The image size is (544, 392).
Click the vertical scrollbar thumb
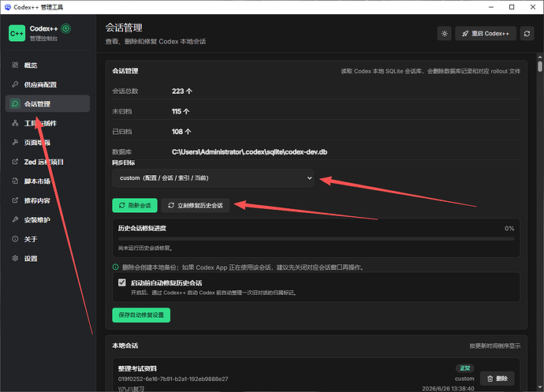click(x=540, y=66)
